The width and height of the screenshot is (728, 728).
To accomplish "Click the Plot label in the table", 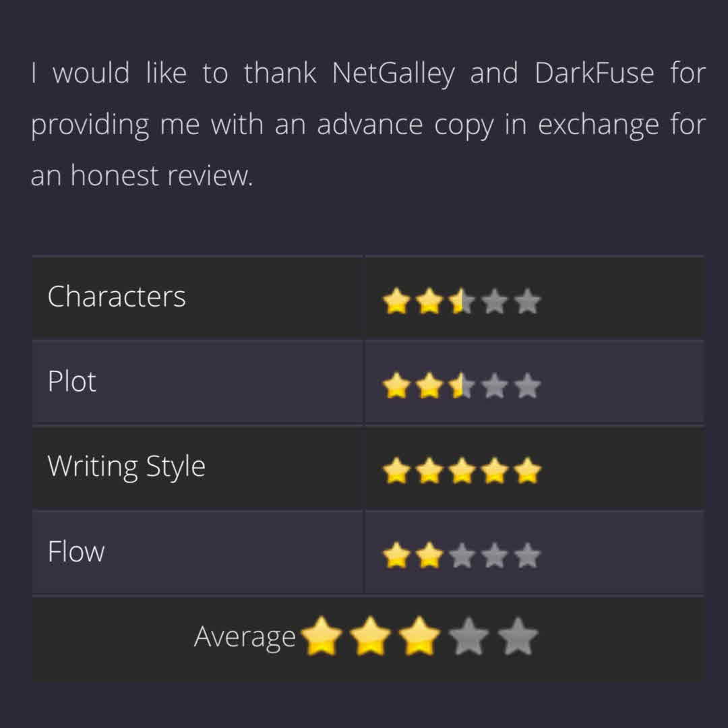I will [x=72, y=382].
